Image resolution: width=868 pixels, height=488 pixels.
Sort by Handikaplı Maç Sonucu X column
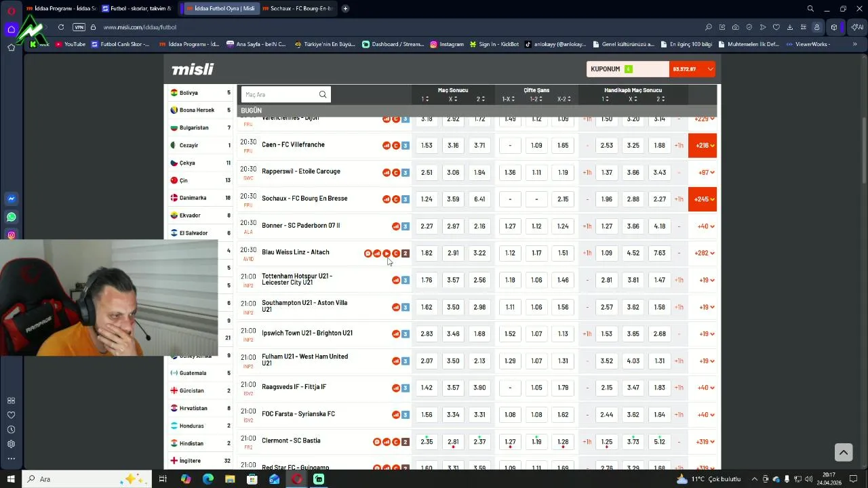click(x=633, y=99)
